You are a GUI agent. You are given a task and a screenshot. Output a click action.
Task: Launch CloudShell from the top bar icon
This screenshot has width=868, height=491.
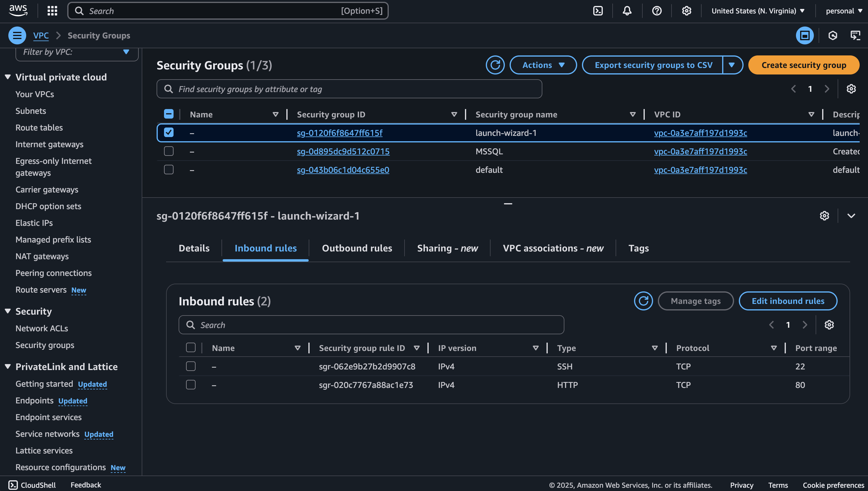point(598,11)
